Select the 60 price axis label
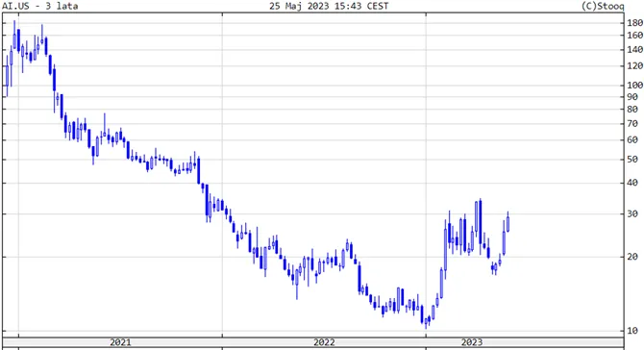The image size is (644, 350). coord(632,140)
